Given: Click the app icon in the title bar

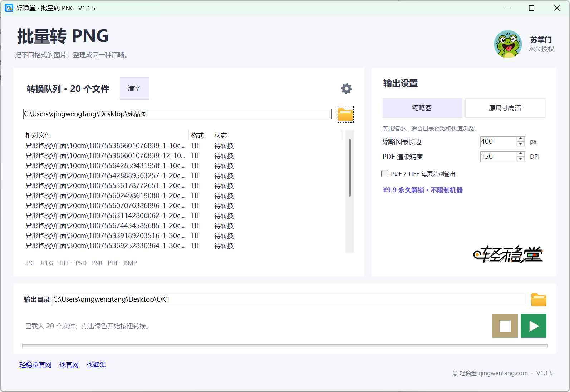Looking at the screenshot, I should click(9, 8).
